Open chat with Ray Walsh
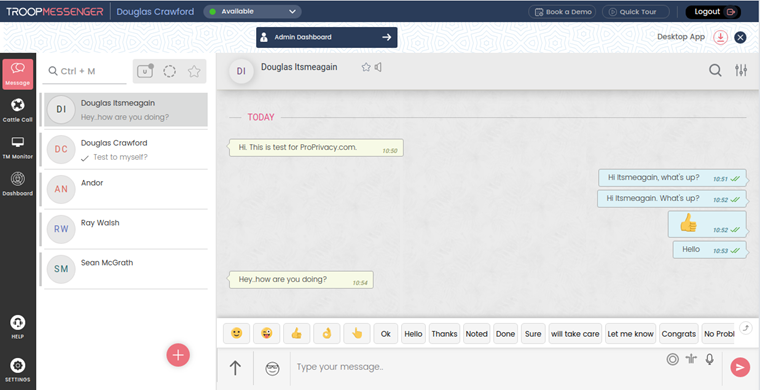The width and height of the screenshot is (760, 390). click(x=126, y=229)
